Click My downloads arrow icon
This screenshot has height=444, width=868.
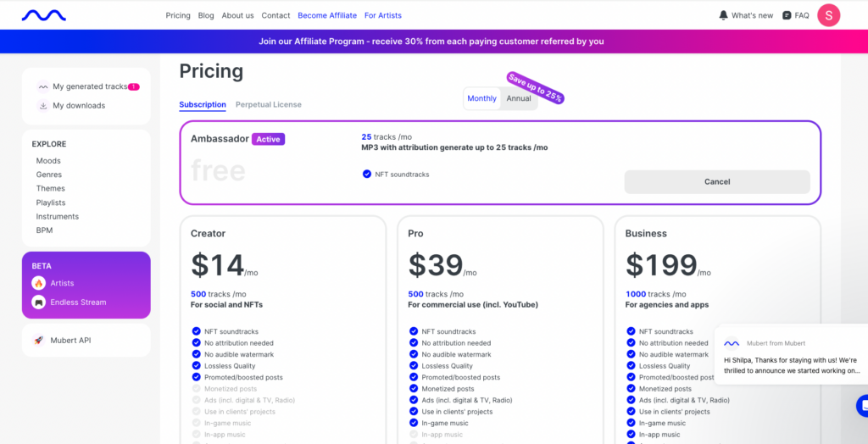point(43,106)
